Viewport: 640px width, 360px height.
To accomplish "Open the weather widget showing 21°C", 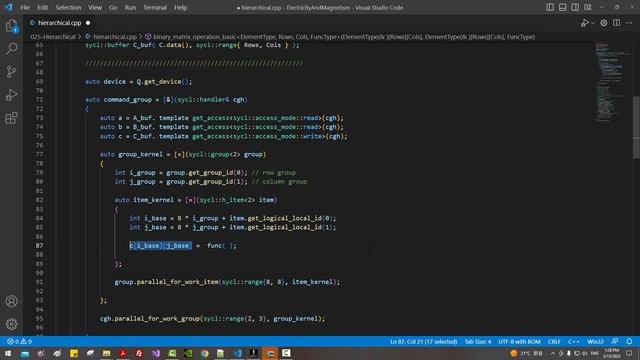I will [526, 353].
